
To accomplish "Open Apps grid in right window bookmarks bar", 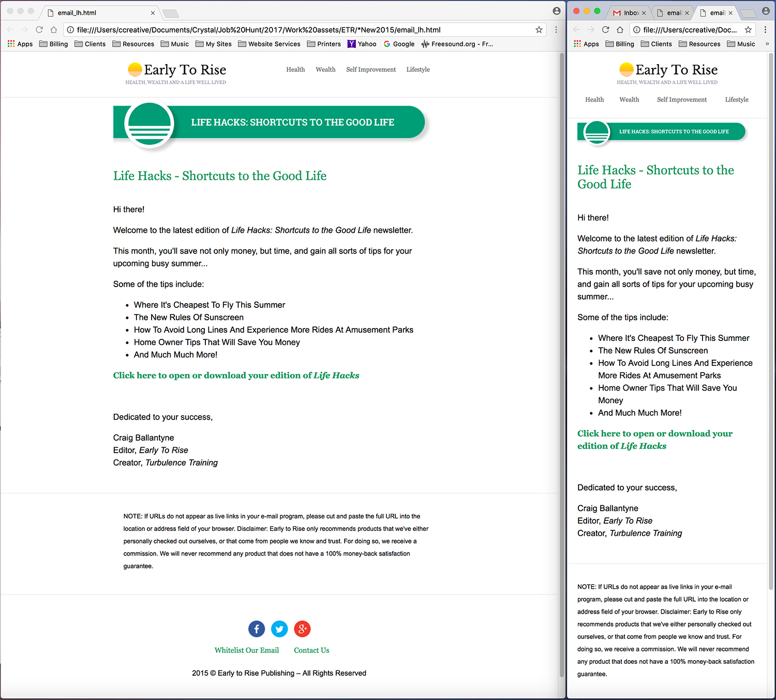I will (x=586, y=44).
